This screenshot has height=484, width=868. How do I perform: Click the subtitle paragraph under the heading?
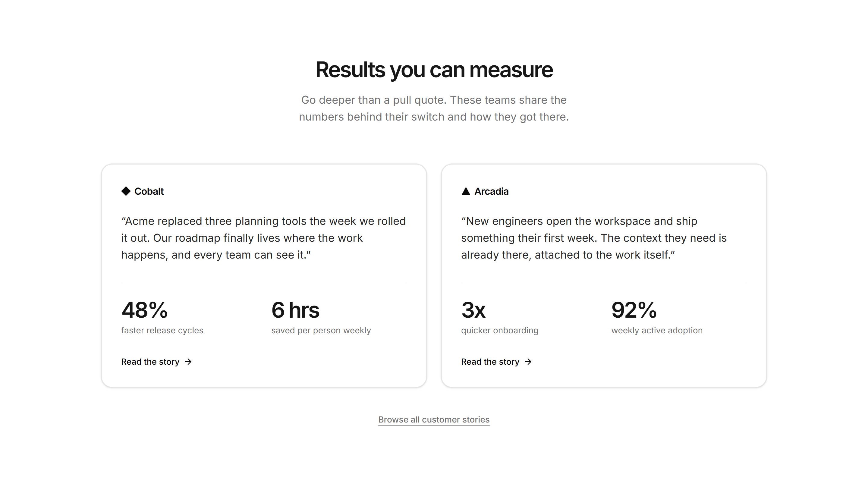(434, 108)
